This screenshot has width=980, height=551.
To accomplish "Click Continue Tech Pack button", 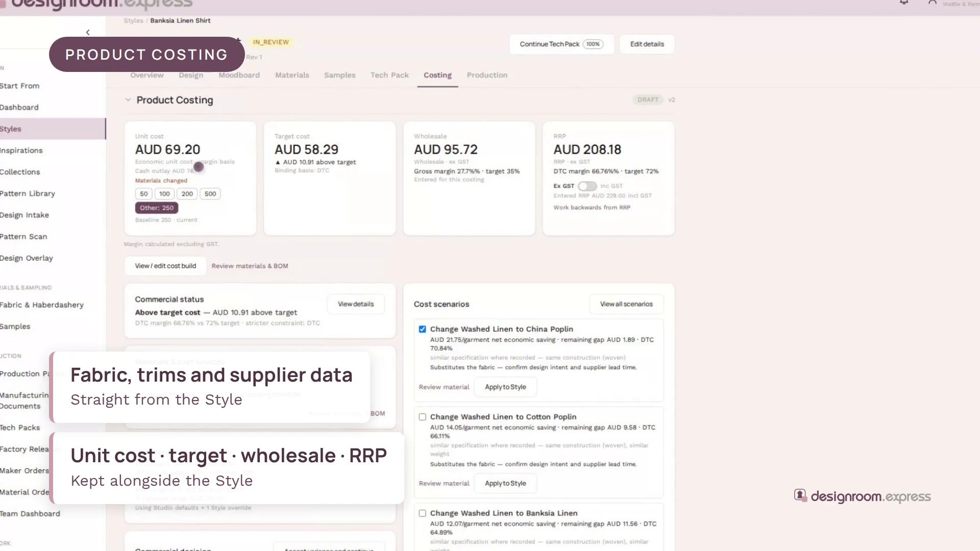I will (561, 44).
